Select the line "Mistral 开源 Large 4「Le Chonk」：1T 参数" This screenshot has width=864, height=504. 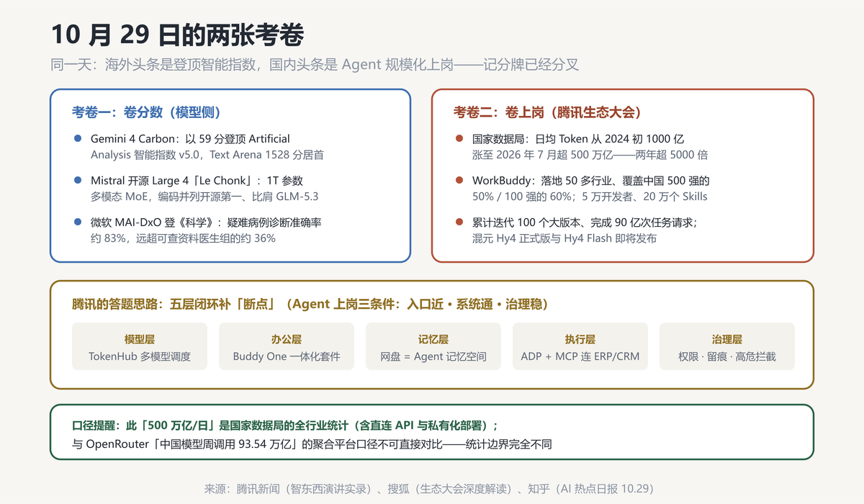[x=197, y=181]
